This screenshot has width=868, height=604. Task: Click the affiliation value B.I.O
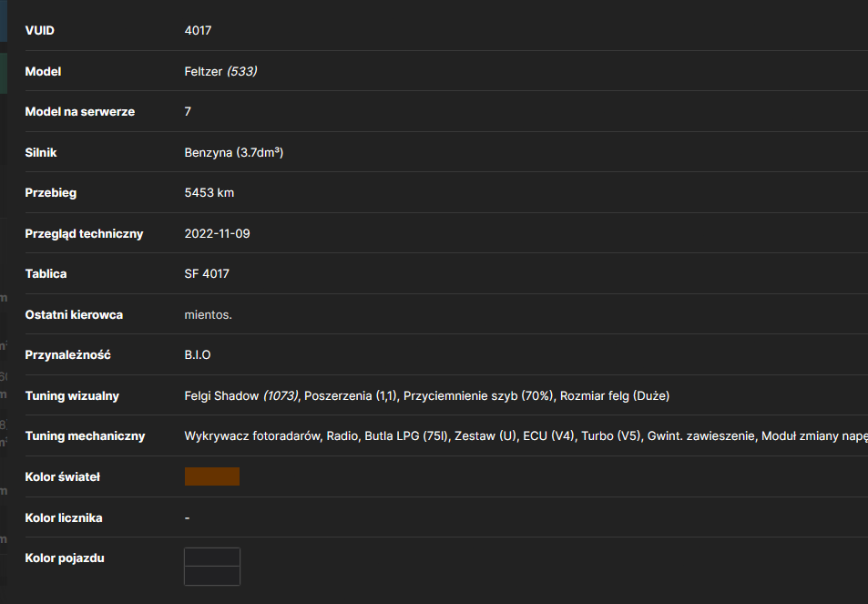pos(198,355)
